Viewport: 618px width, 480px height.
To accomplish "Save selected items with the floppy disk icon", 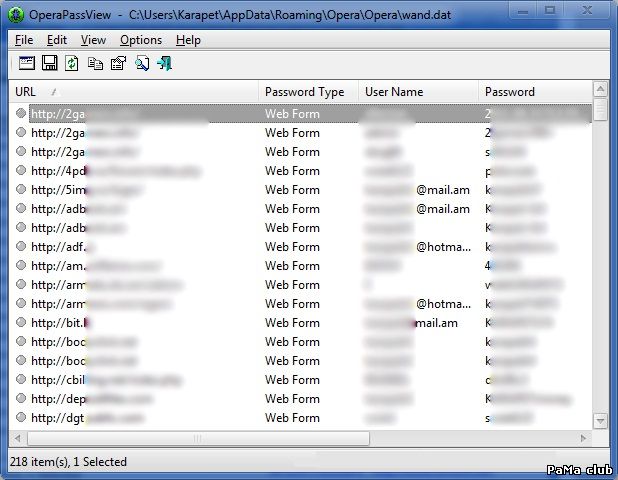I will pos(49,63).
